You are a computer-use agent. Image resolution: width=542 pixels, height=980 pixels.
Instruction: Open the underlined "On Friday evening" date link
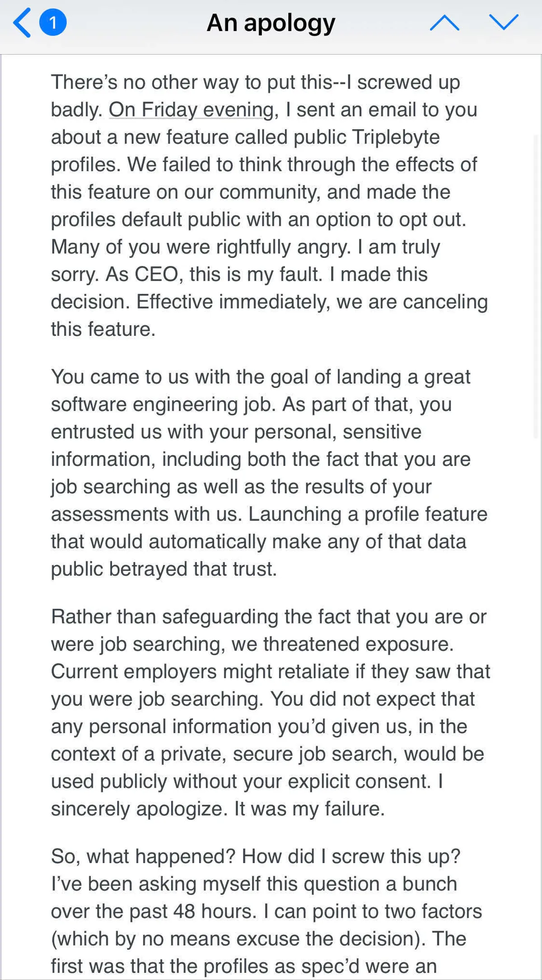click(192, 110)
